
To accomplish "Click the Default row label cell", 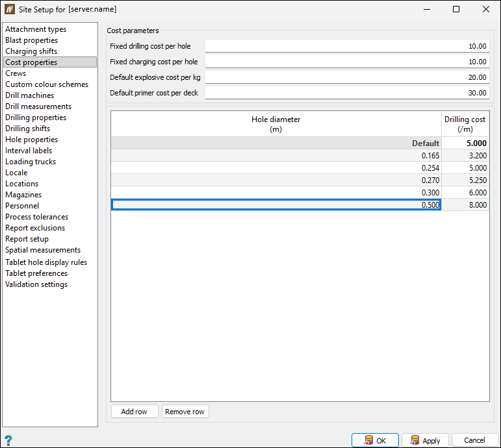I will pyautogui.click(x=276, y=143).
